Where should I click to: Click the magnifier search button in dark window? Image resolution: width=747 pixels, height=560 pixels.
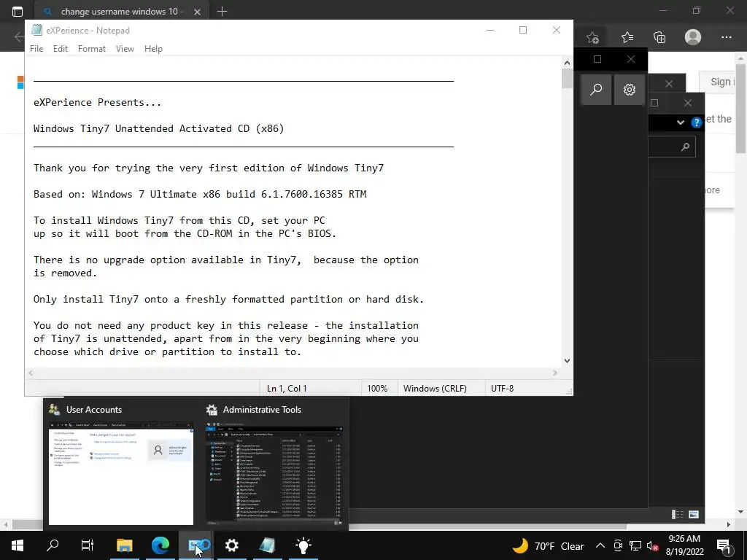[595, 89]
